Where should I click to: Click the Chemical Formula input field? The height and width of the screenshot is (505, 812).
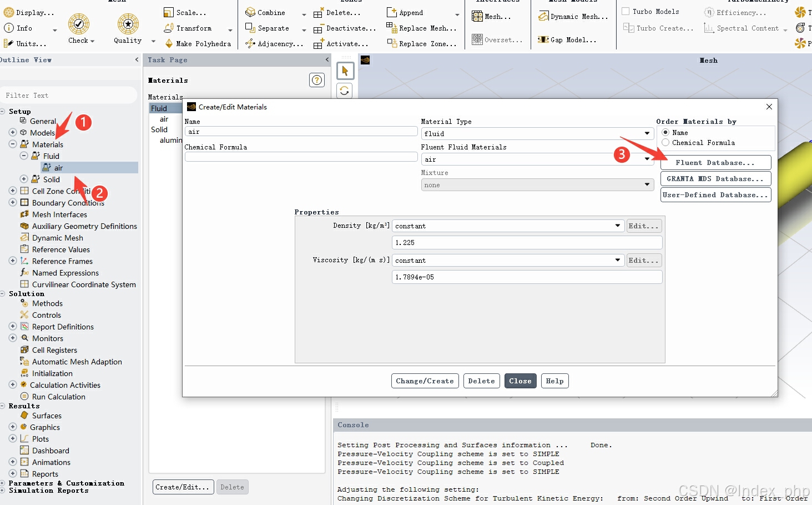coord(301,157)
